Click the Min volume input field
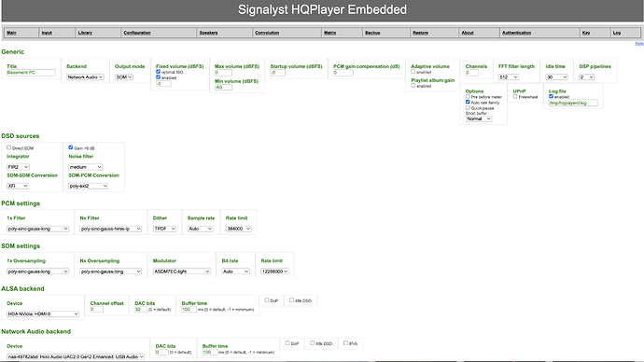Viewport: 644px width, 362px height. pyautogui.click(x=223, y=87)
